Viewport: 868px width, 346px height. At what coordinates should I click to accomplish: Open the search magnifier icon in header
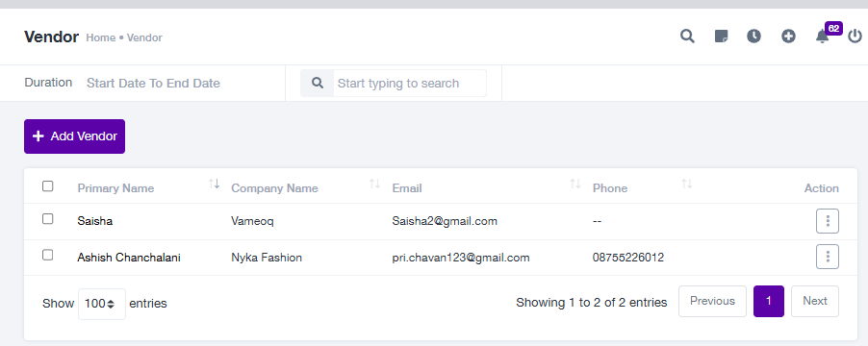(x=687, y=37)
